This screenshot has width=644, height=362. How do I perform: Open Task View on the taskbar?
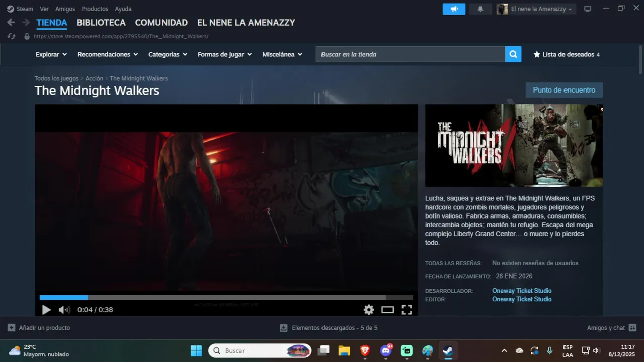point(323,350)
